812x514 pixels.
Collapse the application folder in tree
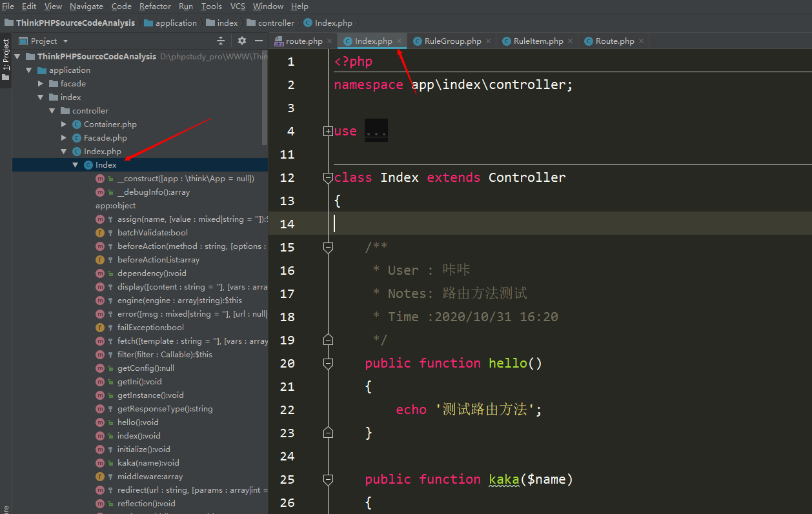tap(29, 70)
